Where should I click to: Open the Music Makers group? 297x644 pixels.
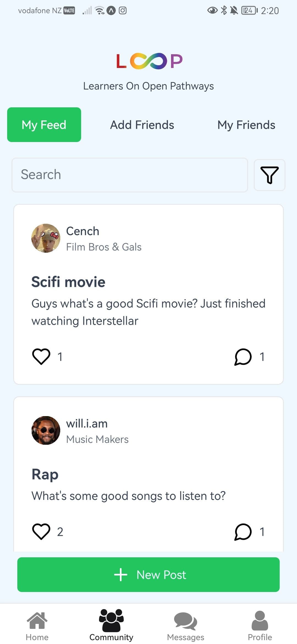97,440
